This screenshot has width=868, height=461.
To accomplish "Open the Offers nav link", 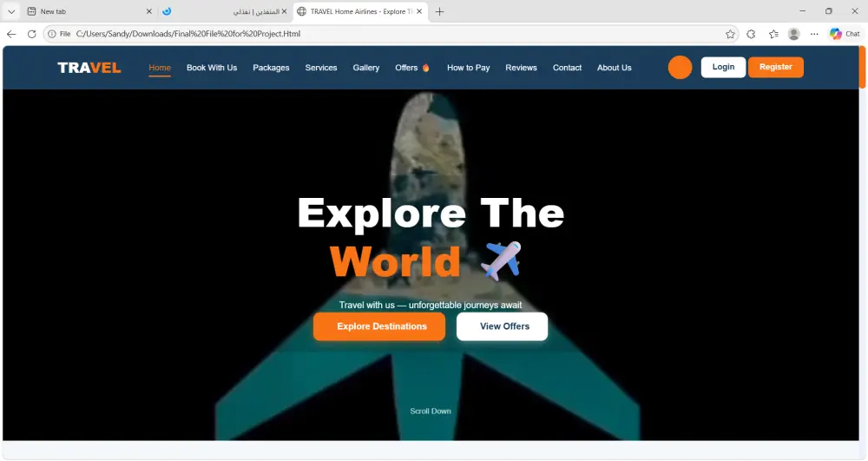I will click(x=411, y=68).
